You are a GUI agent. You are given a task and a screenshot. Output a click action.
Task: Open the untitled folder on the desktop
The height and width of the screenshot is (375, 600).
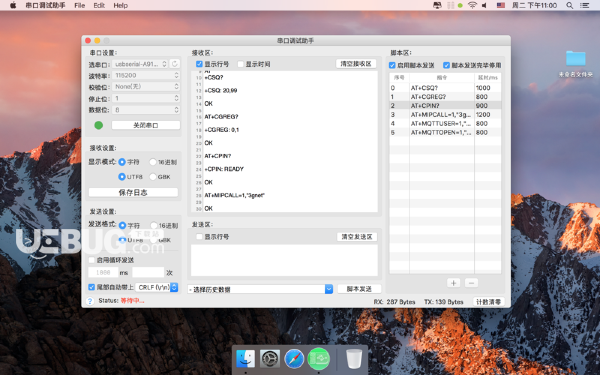tap(576, 58)
